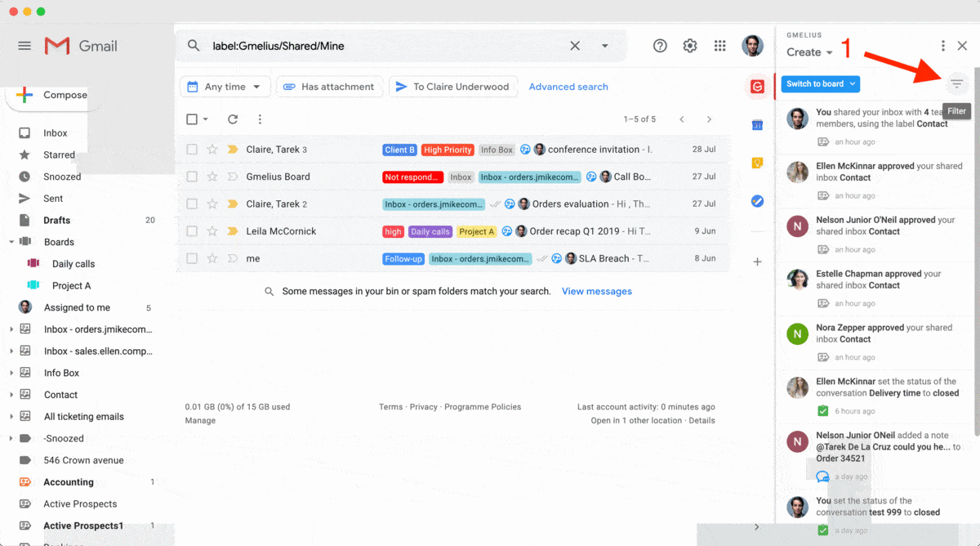The height and width of the screenshot is (546, 980).
Task: Open the Gmelius Create dropdown
Action: coord(809,52)
